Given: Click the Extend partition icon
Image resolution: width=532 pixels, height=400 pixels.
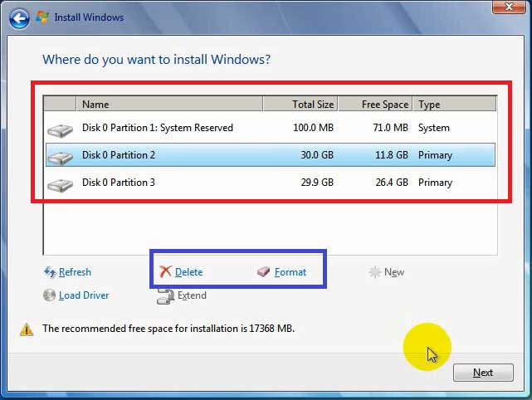Looking at the screenshot, I should pos(165,295).
